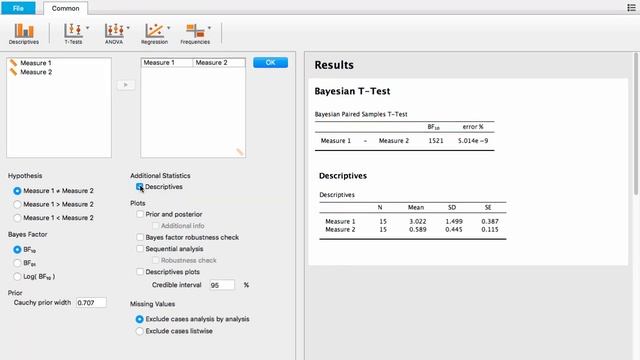
Task: Expand the T-Tests dropdown arrow
Action: 87,28
